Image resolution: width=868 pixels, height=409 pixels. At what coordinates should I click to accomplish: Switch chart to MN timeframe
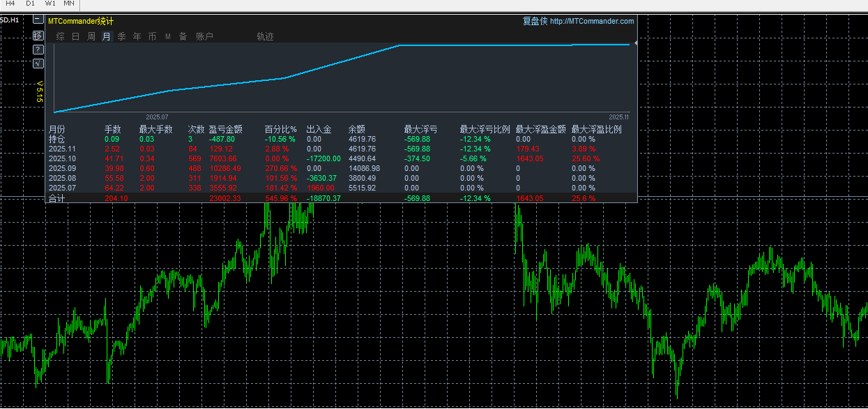point(69,3)
